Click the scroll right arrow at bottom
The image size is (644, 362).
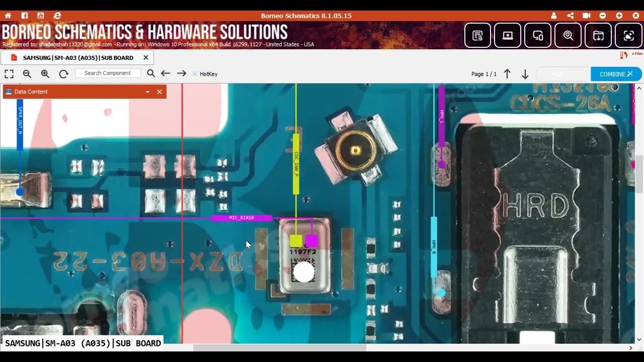[x=631, y=348]
